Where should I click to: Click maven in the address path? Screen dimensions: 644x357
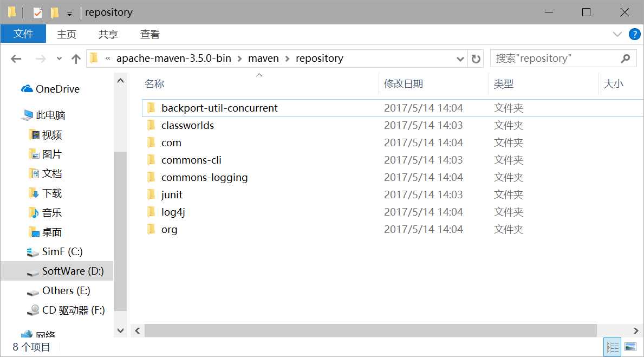click(263, 59)
